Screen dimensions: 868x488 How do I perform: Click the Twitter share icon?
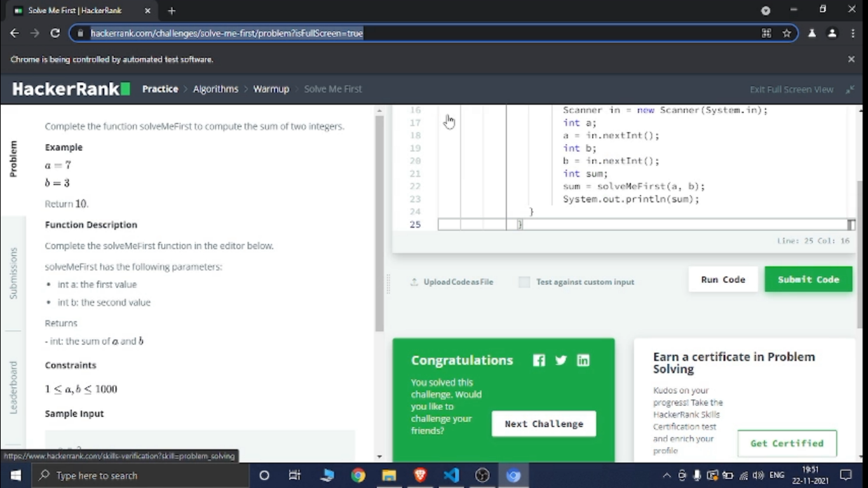click(x=560, y=360)
